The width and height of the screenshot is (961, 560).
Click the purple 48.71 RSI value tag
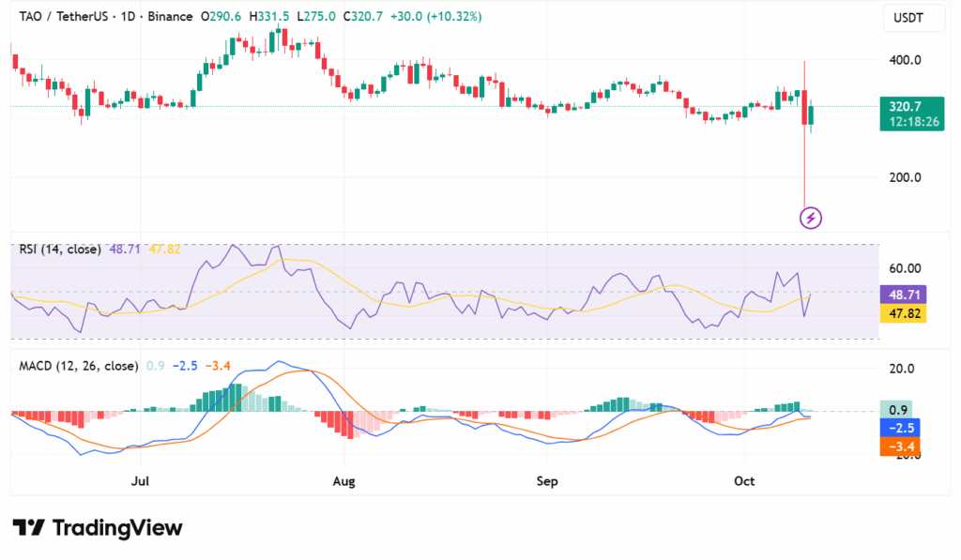click(x=903, y=294)
